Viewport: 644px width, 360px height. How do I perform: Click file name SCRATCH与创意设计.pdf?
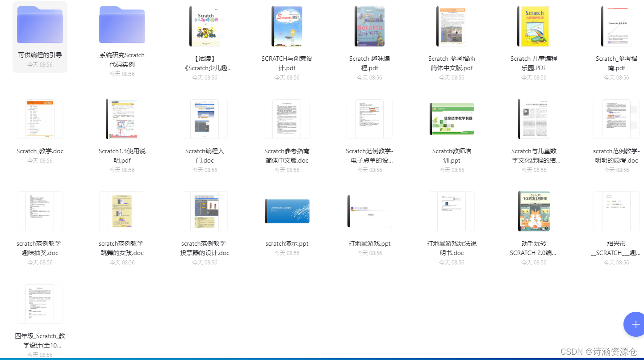click(x=287, y=63)
